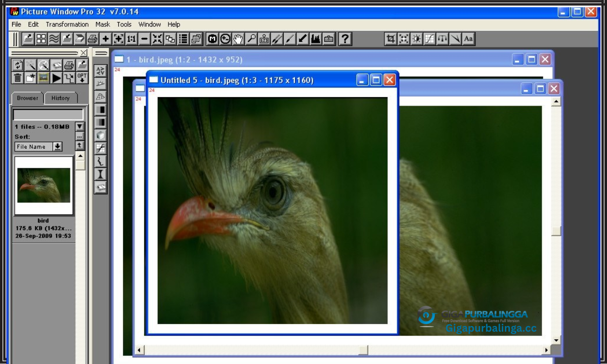
Task: Click the framed picture icon in browser panel
Action: coord(44,77)
